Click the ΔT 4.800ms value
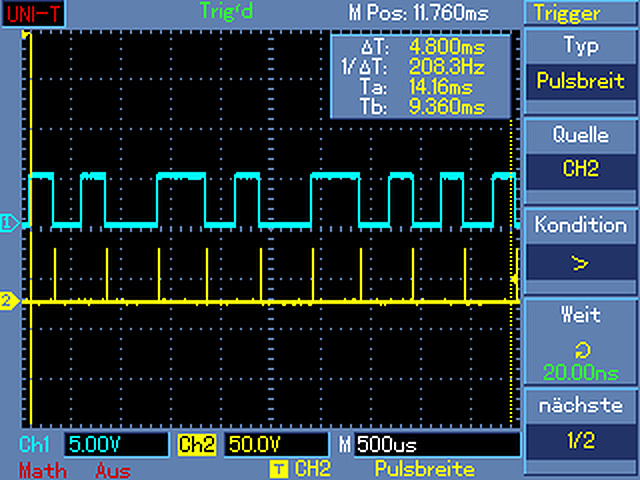 tap(447, 47)
